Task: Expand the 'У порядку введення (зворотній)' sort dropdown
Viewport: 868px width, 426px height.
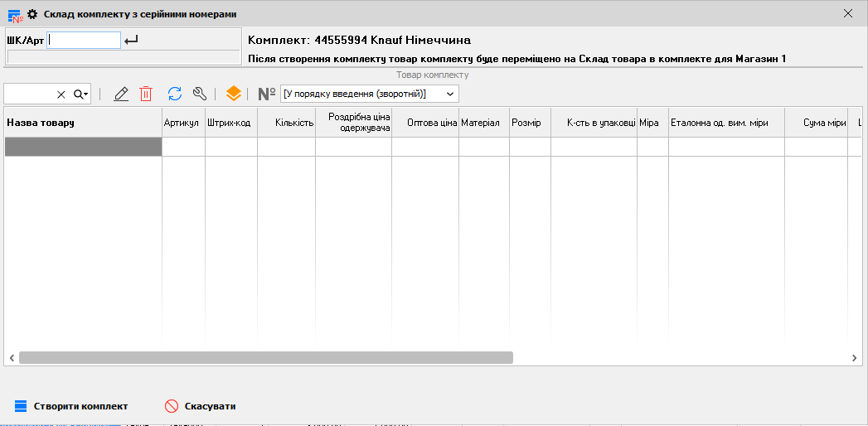Action: click(x=451, y=94)
